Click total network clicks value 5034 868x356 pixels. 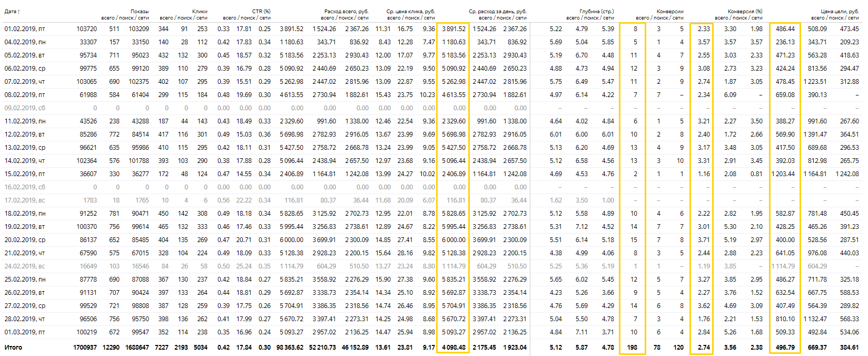click(x=200, y=348)
